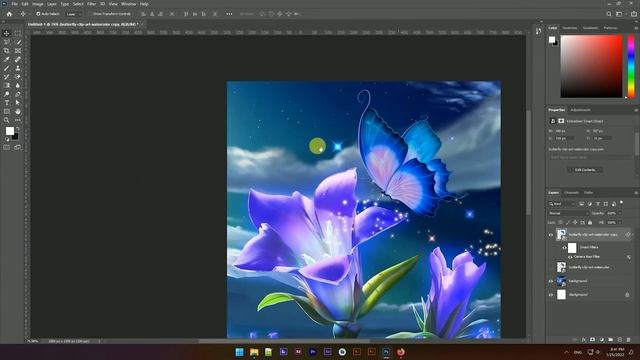Screen dimensions: 640x360
Task: Select the Lasso tool
Action: click(7, 42)
